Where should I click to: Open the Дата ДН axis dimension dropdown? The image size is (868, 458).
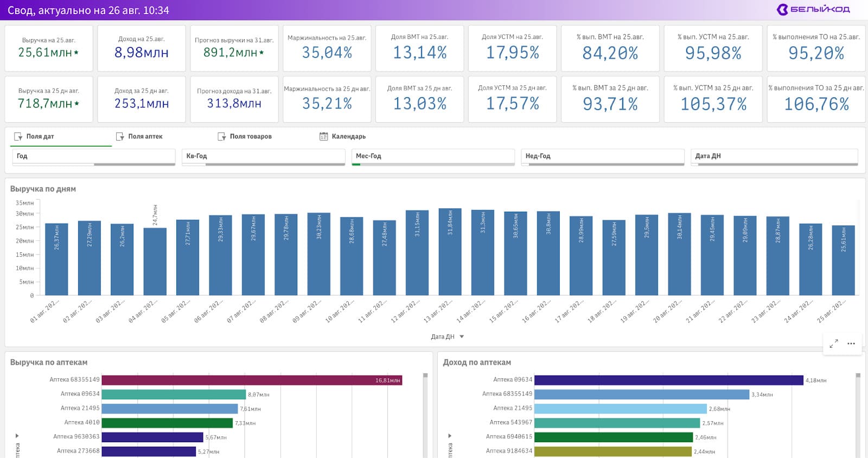(x=448, y=337)
